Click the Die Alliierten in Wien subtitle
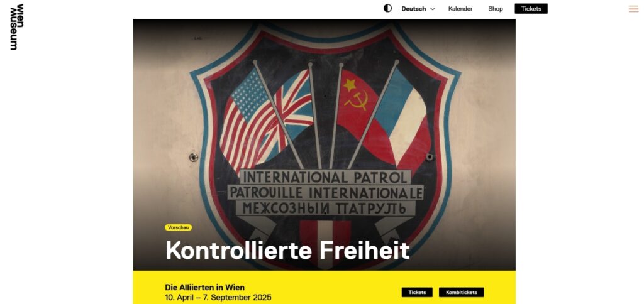The image size is (644, 304). pyautogui.click(x=204, y=287)
